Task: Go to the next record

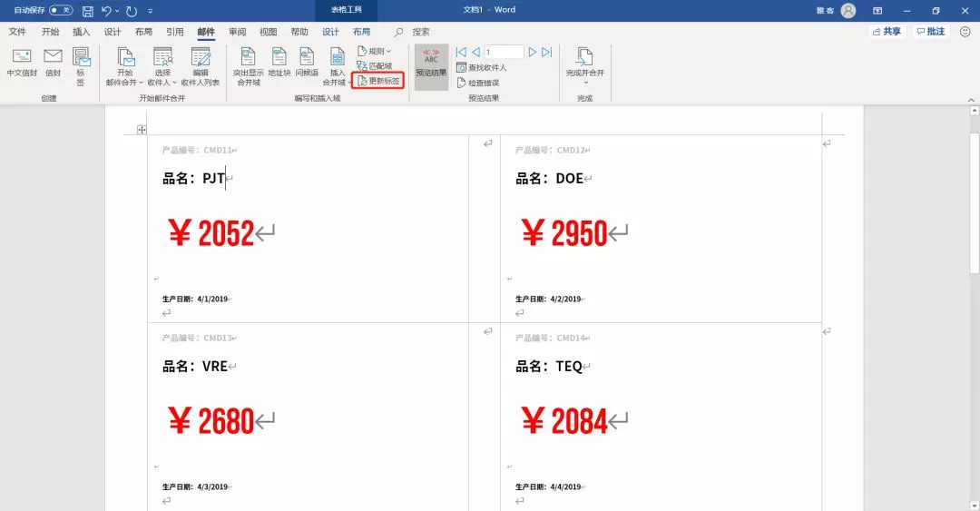Action: click(x=533, y=52)
